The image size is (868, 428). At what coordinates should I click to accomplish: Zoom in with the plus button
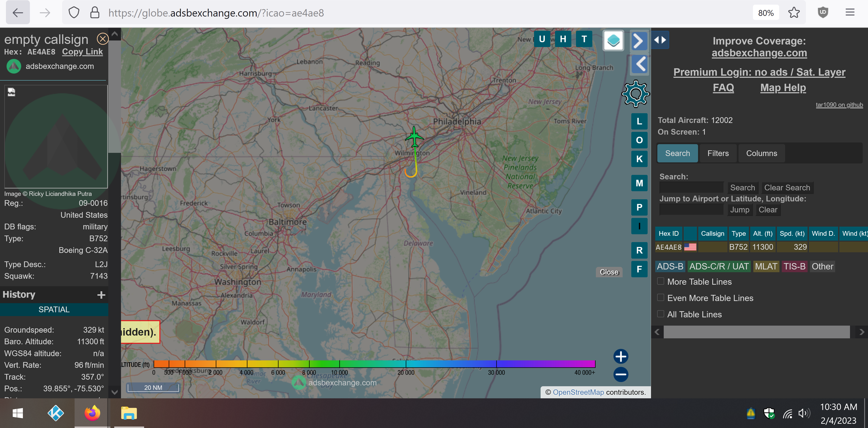(621, 356)
